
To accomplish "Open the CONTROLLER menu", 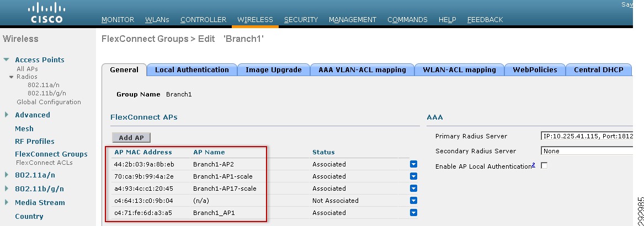I will pyautogui.click(x=203, y=20).
